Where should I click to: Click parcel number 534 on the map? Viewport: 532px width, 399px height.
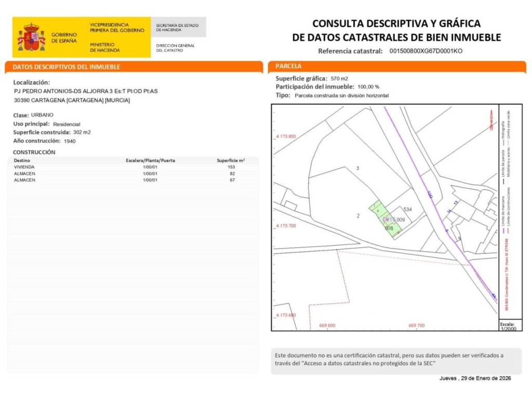tap(407, 209)
